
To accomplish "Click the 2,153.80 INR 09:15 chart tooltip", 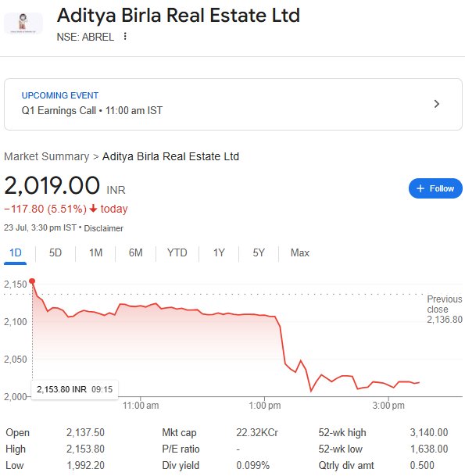I will [75, 389].
